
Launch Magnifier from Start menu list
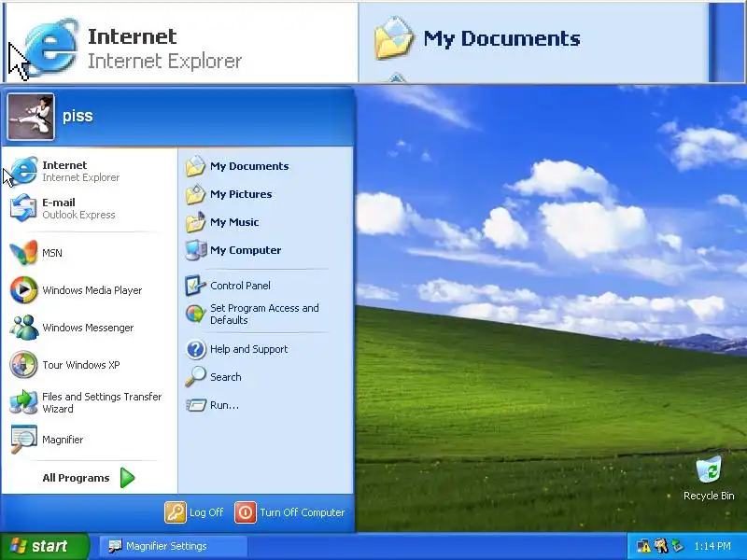tap(90, 439)
